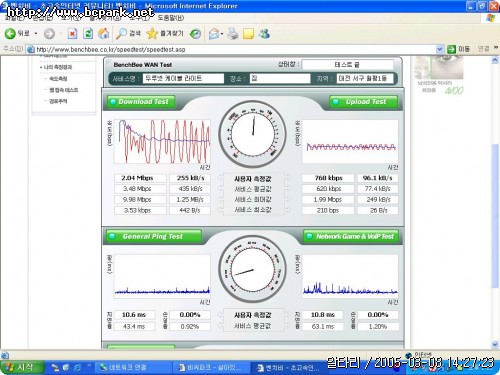Screen dimensions: 500x375
Task: Click the Network Game & VoIP Test button
Action: [350, 236]
